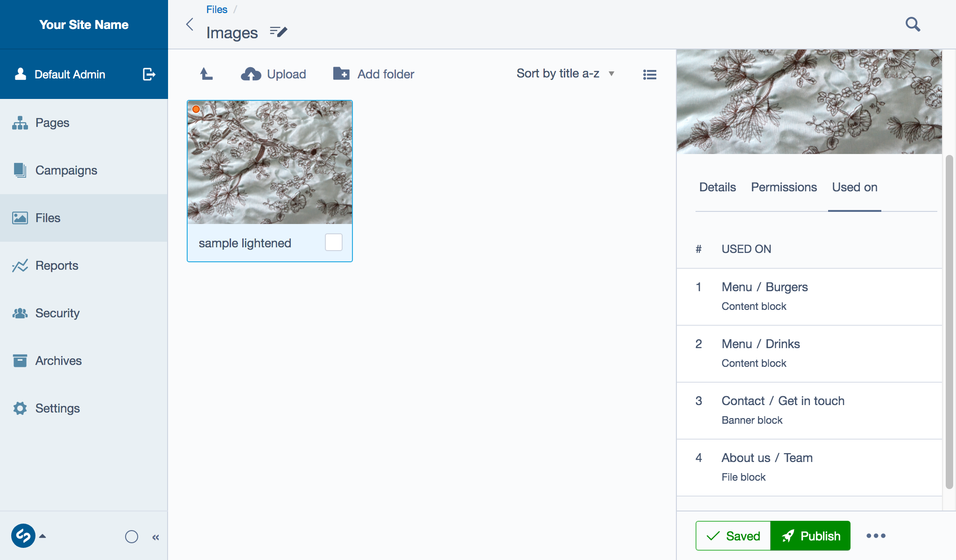Go back using the left chevron
Screen dimensions: 956x560
point(190,24)
